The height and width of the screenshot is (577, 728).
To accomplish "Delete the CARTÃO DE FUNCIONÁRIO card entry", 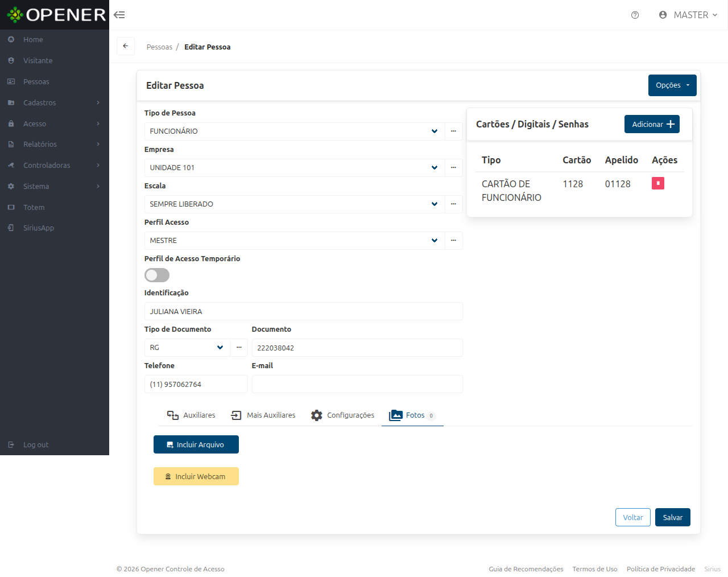I will click(x=658, y=183).
